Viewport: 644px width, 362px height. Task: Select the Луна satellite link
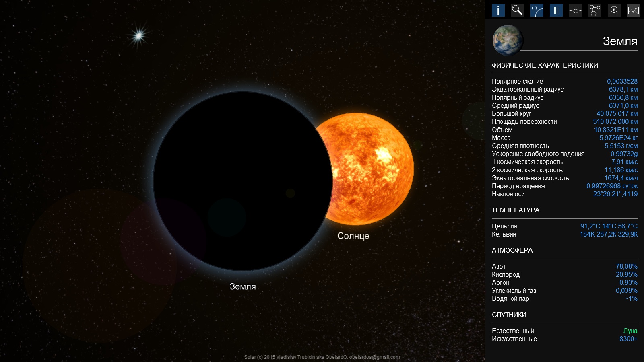[x=630, y=331]
